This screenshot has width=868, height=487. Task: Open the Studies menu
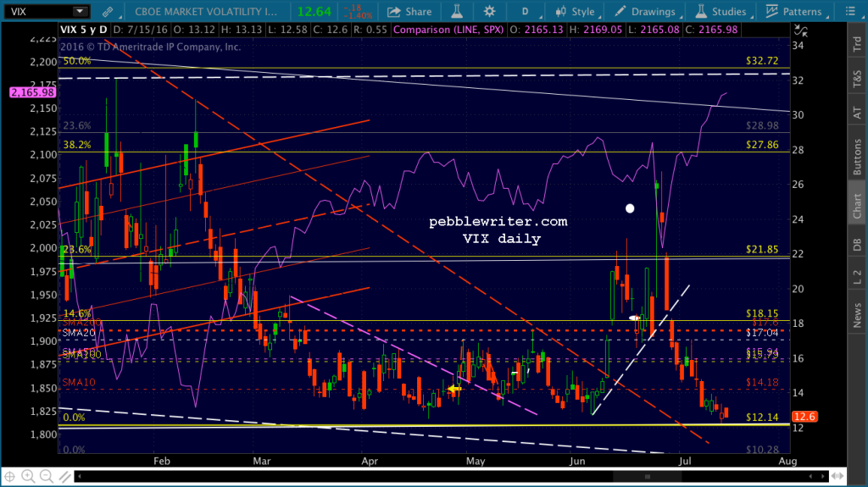(721, 11)
